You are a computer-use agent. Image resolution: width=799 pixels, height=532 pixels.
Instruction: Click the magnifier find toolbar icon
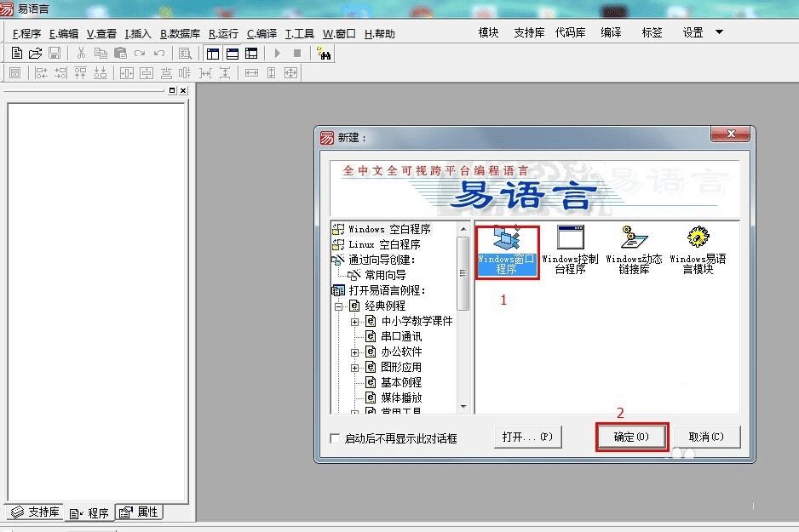click(186, 54)
